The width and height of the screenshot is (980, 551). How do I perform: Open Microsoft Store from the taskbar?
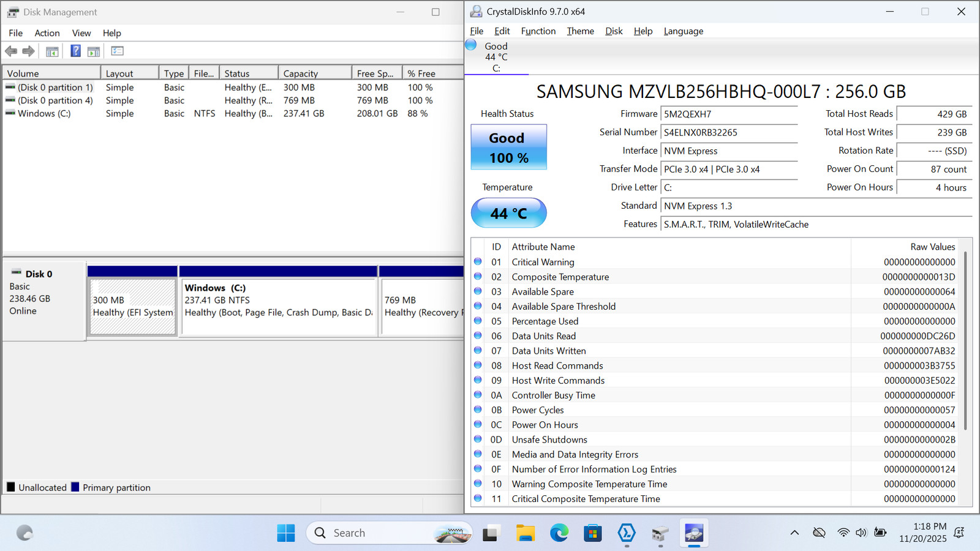pyautogui.click(x=592, y=533)
